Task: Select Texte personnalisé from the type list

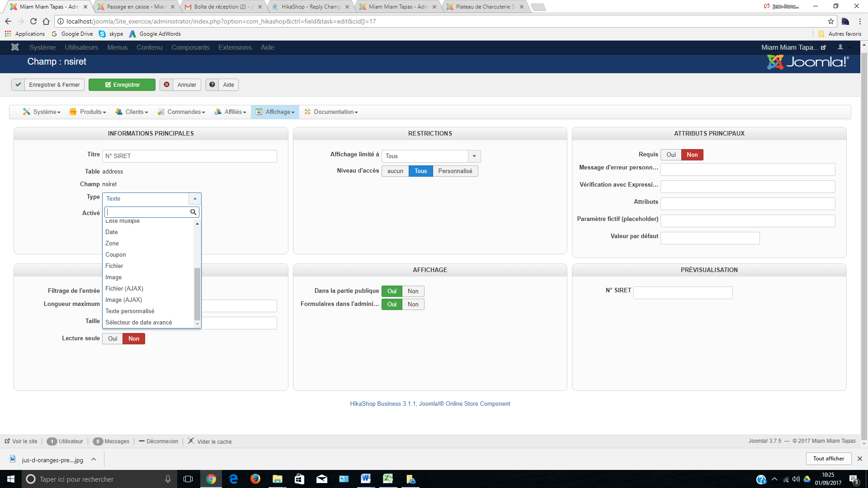Action: [x=130, y=311]
